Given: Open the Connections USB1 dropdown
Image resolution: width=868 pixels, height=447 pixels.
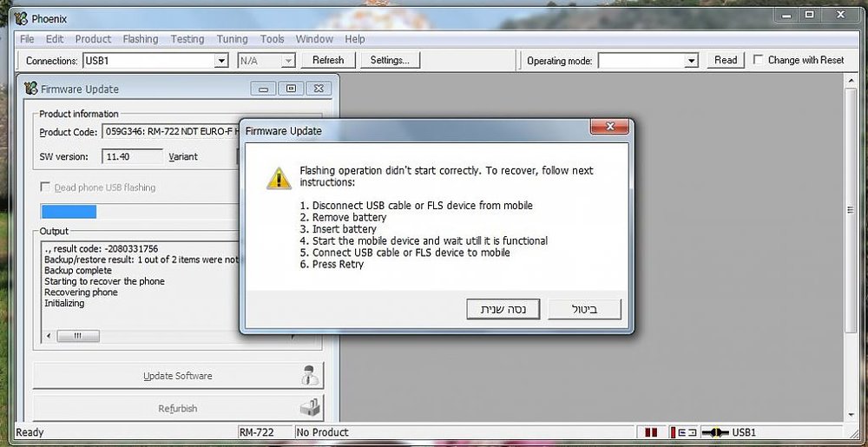Looking at the screenshot, I should click(221, 61).
